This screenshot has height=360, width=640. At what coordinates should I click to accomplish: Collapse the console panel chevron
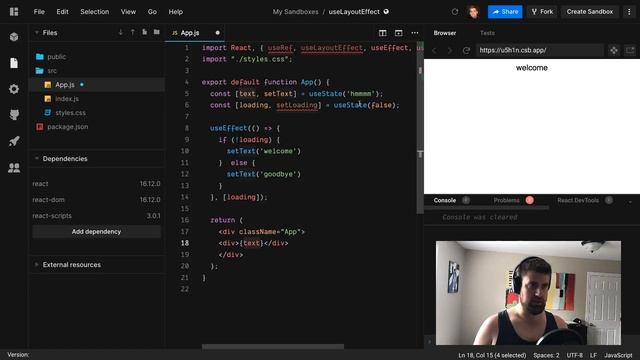pos(630,201)
